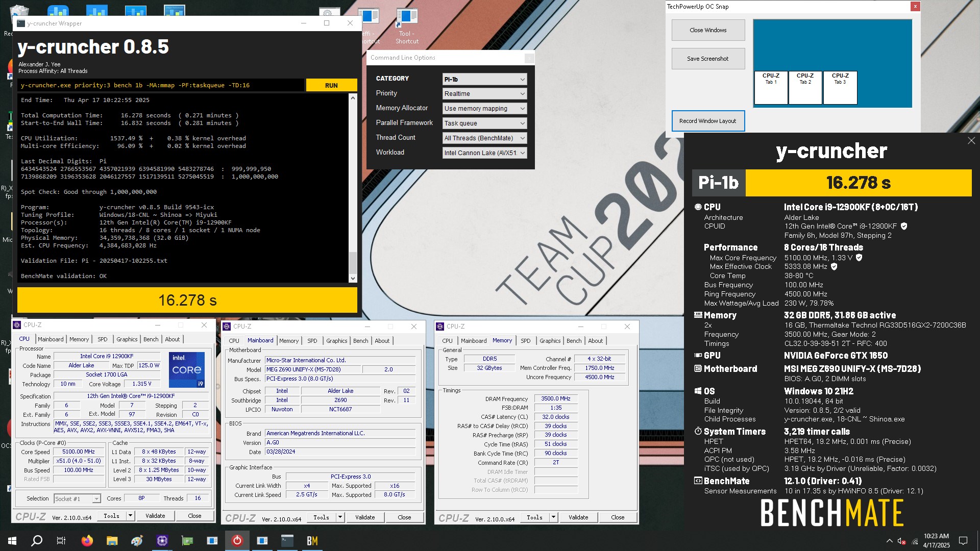Click the first CPU-Z window title icon
Image resolution: width=980 pixels, height=551 pixels.
tap(17, 325)
